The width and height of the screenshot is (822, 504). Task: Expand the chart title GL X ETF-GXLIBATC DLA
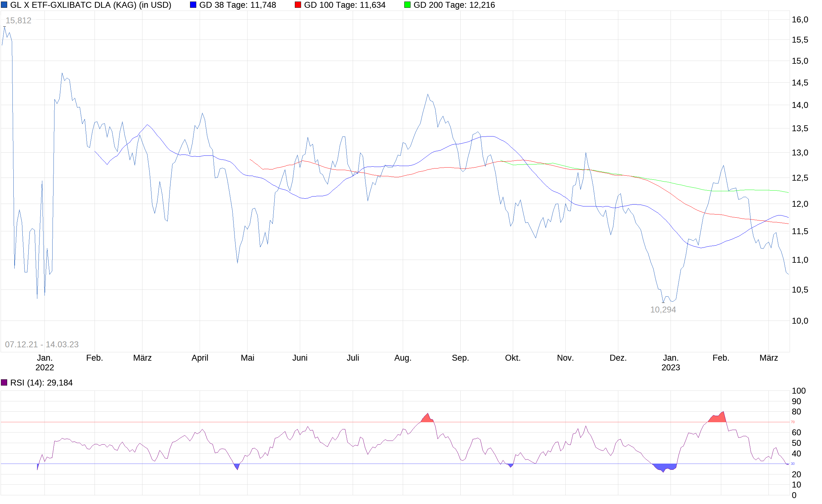(90, 5)
